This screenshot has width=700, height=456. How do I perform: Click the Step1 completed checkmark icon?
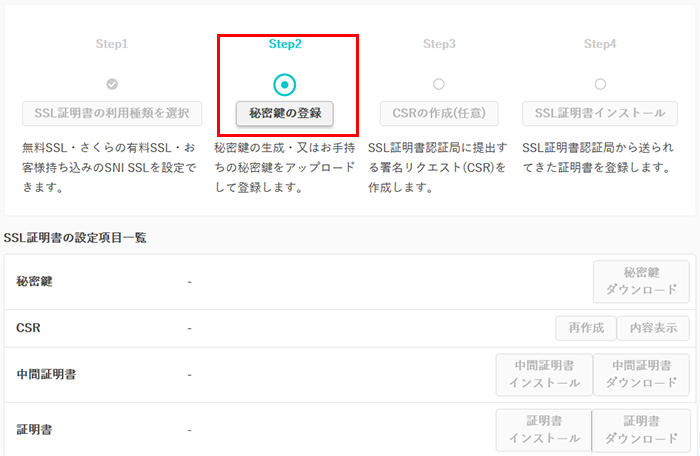tap(112, 84)
